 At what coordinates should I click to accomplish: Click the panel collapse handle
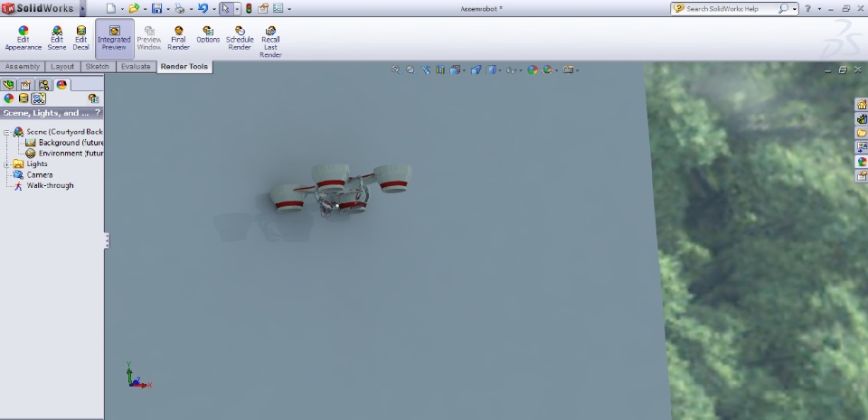[107, 240]
